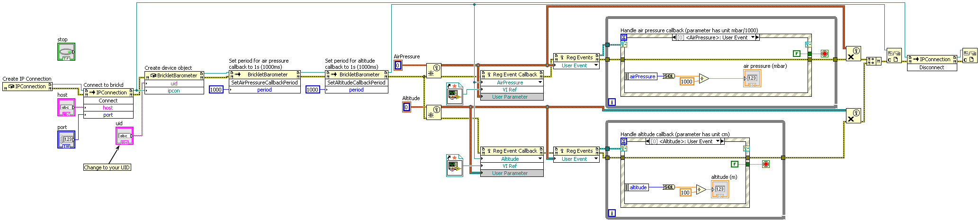The image size is (980, 222).
Task: Select the uid string terminal
Action: (125, 136)
